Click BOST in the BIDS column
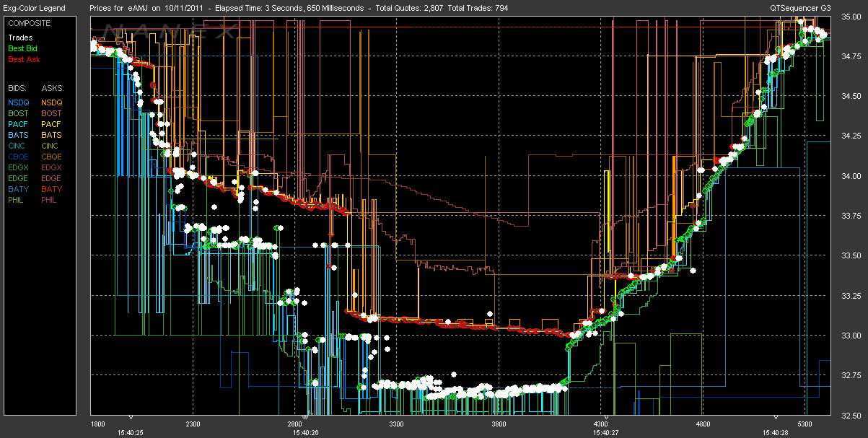Image resolution: width=868 pixels, height=438 pixels. pos(19,113)
